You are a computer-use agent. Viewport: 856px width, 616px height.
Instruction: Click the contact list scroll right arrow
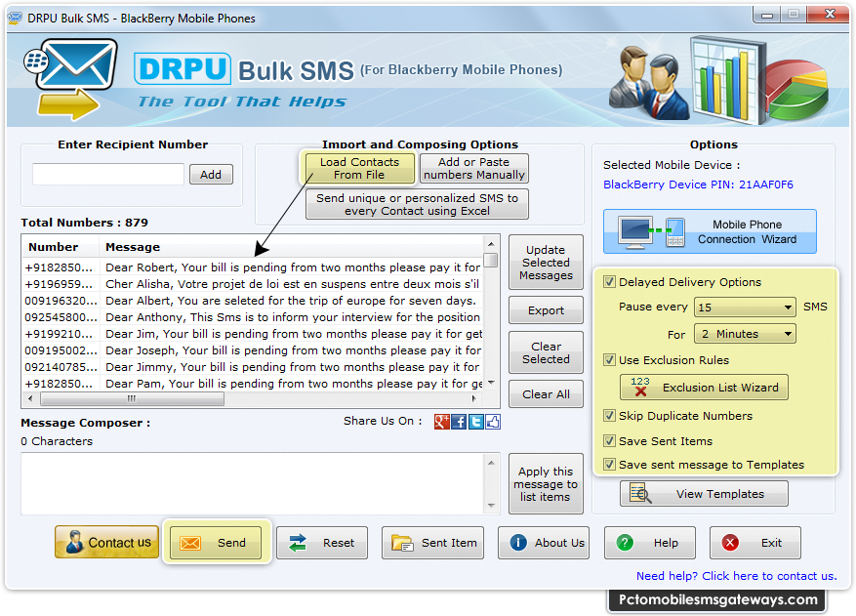tap(473, 398)
